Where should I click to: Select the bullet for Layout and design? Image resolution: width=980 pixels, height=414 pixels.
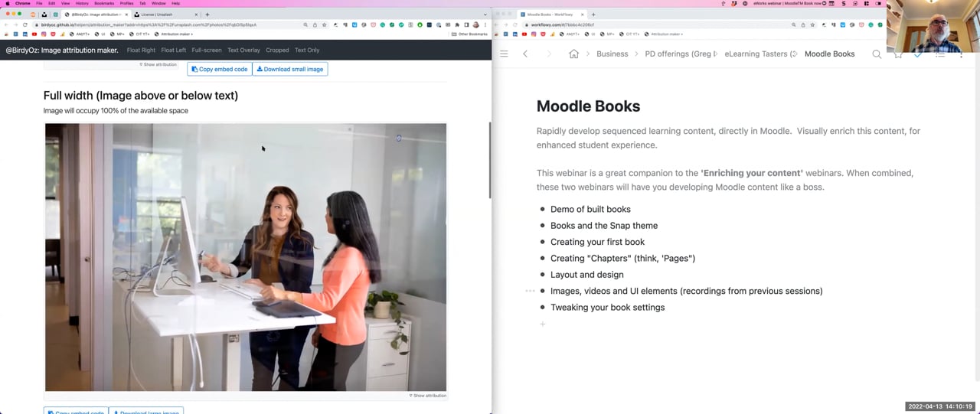[x=543, y=275]
